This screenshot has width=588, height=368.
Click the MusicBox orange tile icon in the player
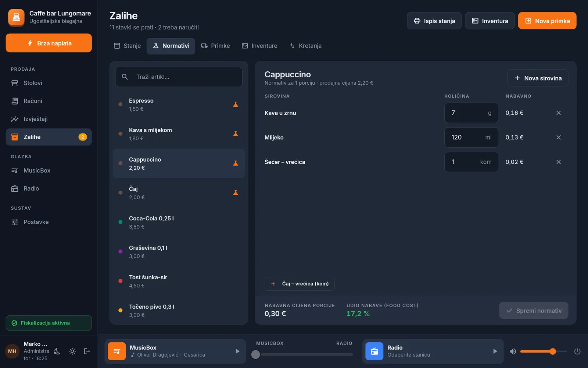click(117, 351)
